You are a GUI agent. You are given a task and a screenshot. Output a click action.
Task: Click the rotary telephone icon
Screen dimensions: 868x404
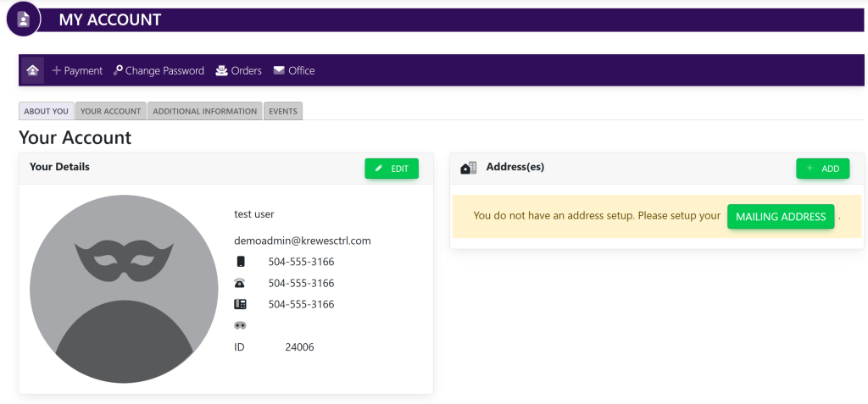point(240,283)
